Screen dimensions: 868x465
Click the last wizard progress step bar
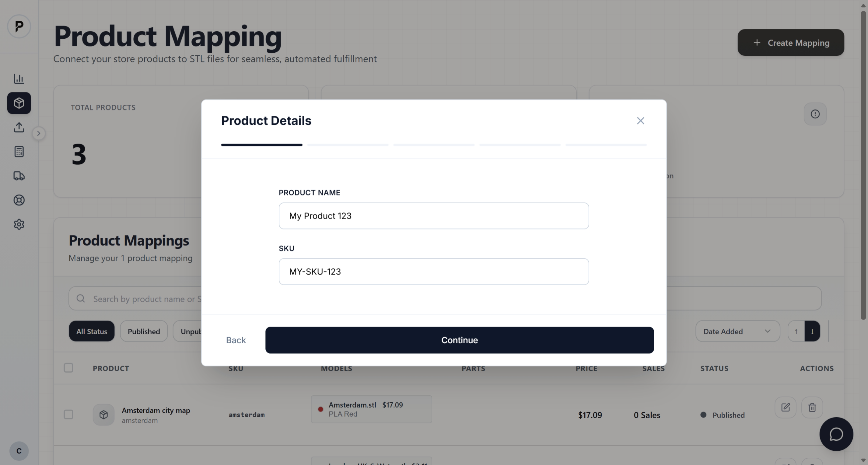point(606,145)
